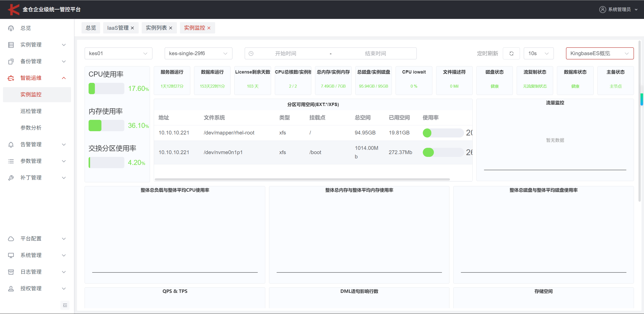Image resolution: width=644 pixels, height=314 pixels.
Task: Click the bell icon for 告警管理
Action: [11, 145]
